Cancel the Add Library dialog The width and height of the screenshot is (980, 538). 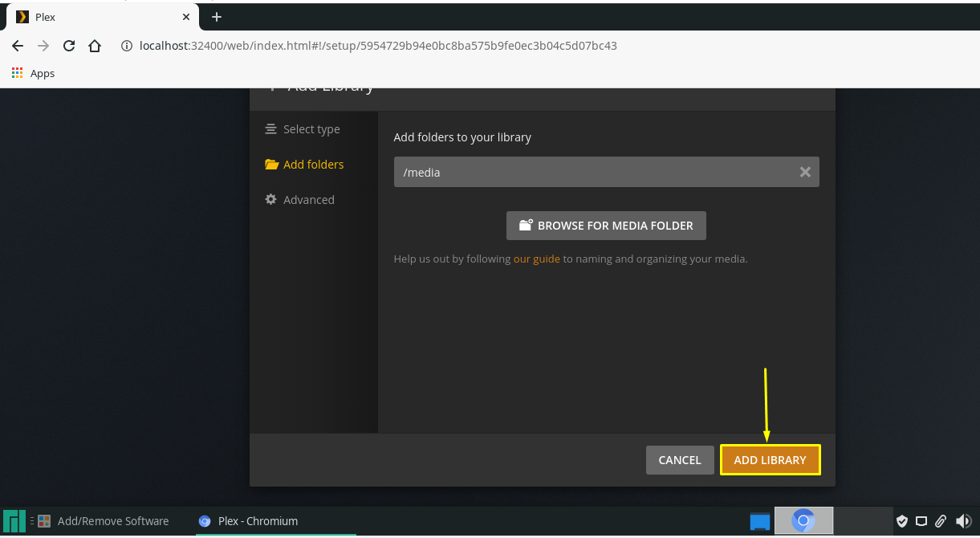(680, 460)
